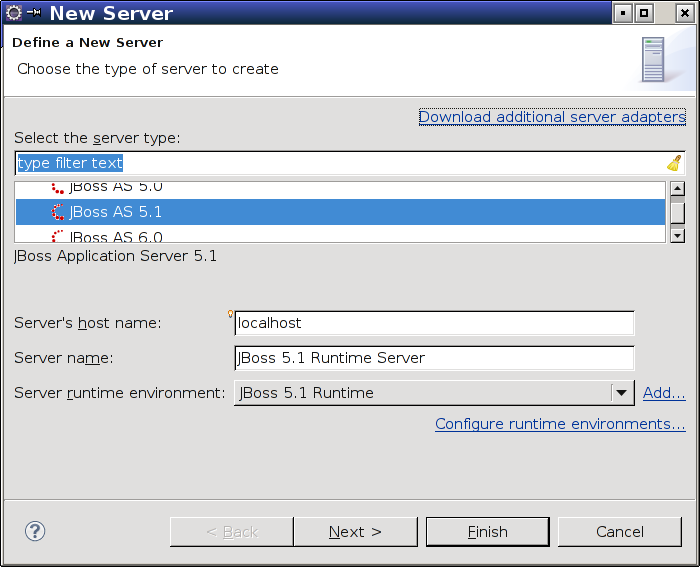Click the server list scroll-up arrow
The width and height of the screenshot is (700, 567).
pyautogui.click(x=678, y=189)
